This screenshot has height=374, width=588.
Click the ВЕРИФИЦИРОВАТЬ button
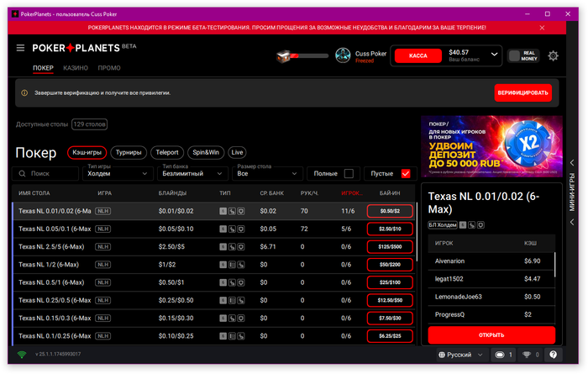point(522,93)
